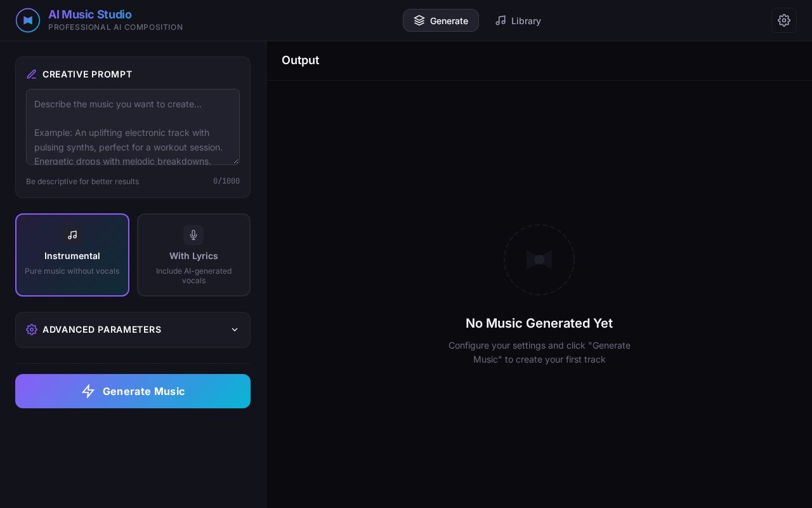Select the With Lyrics mode option

point(193,255)
